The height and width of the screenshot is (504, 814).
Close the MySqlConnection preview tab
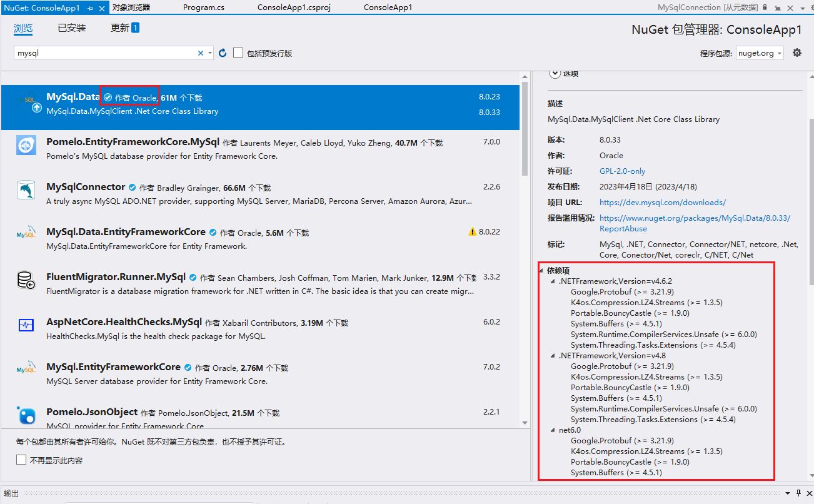790,8
